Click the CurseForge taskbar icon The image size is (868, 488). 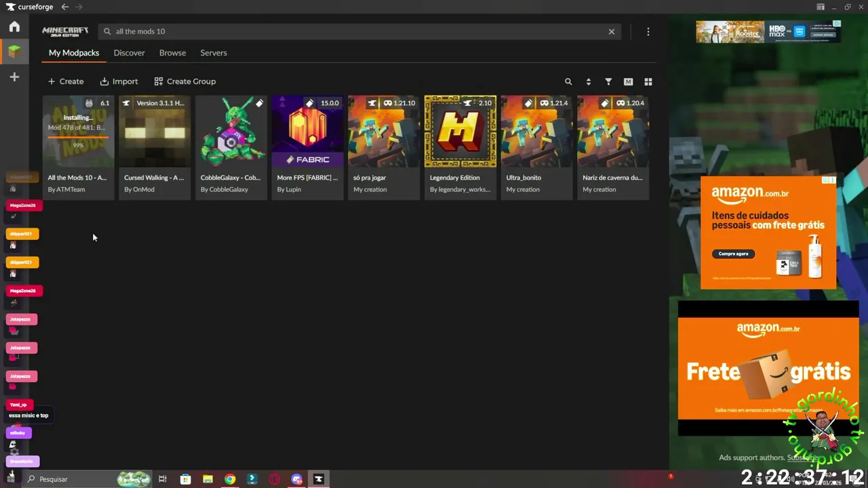point(319,479)
